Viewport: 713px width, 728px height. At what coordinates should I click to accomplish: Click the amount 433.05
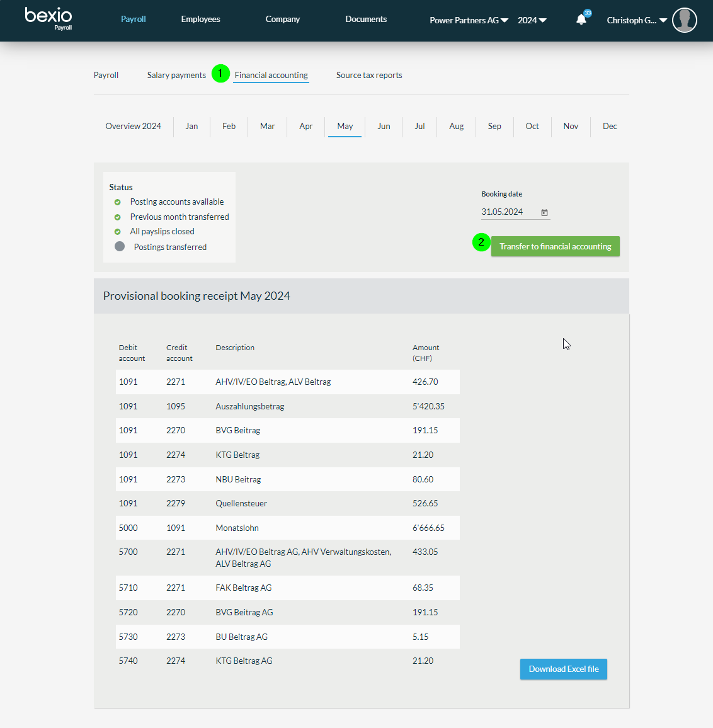click(425, 552)
